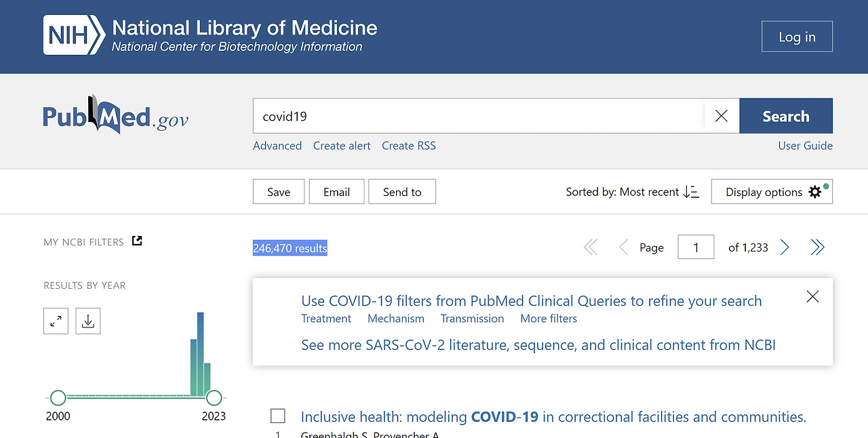Go to the next results page

click(x=785, y=247)
